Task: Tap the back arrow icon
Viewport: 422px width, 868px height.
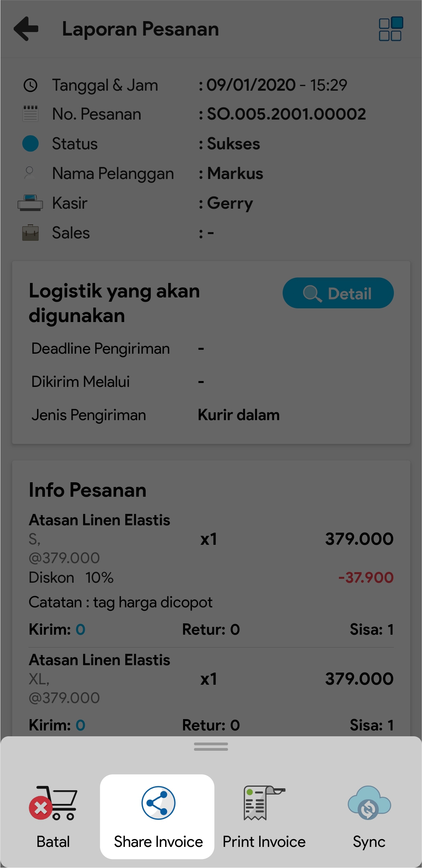Action: (26, 29)
